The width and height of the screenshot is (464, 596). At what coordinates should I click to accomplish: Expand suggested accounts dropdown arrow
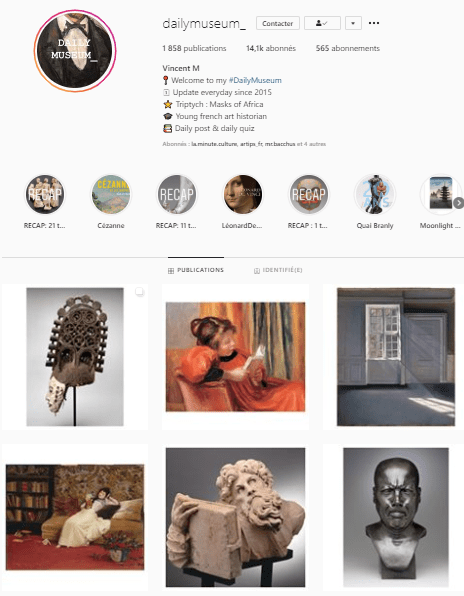(353, 23)
